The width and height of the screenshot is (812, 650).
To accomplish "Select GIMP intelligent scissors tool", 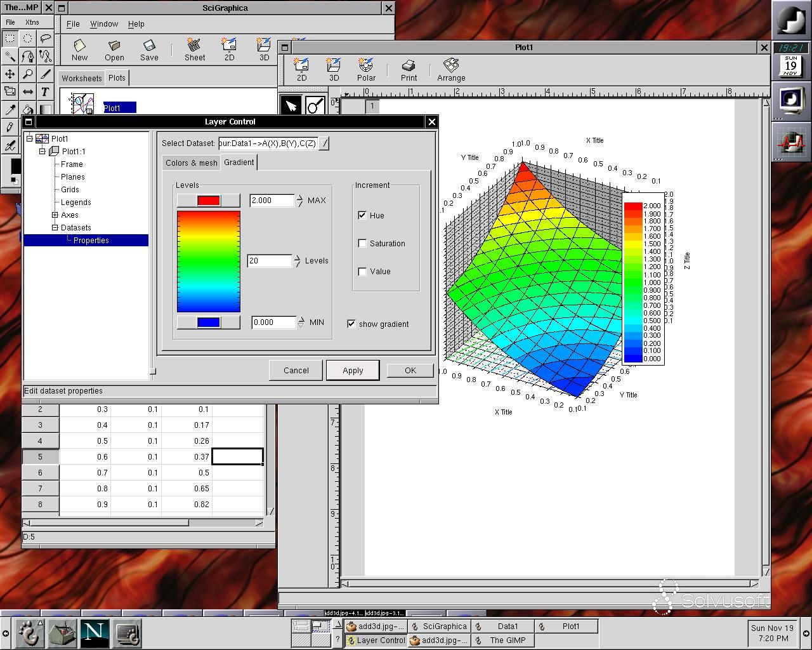I will click(x=45, y=56).
